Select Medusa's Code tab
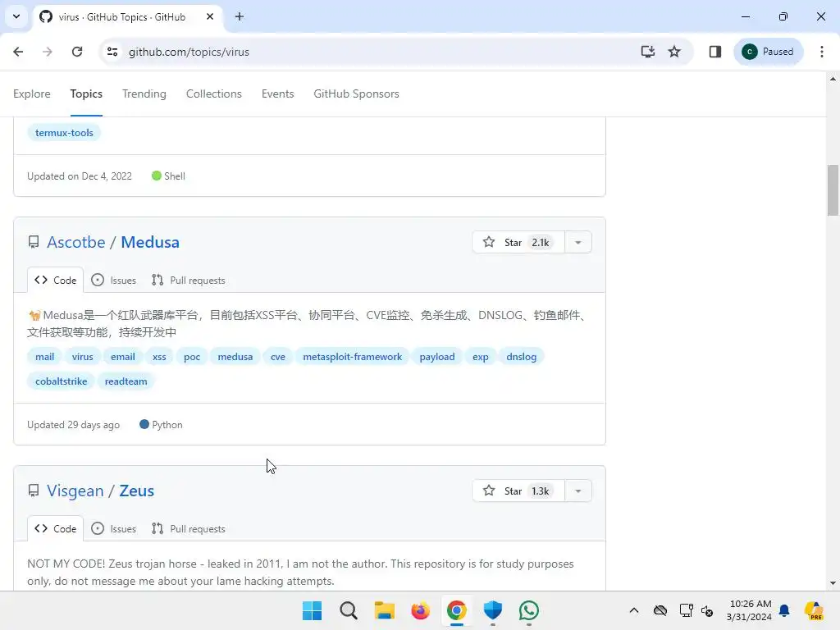The height and width of the screenshot is (630, 840). click(x=55, y=281)
